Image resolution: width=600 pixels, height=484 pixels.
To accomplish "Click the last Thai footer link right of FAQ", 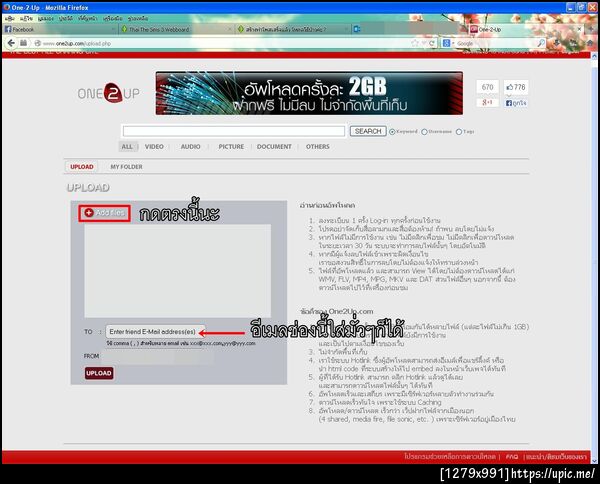I will point(556,456).
